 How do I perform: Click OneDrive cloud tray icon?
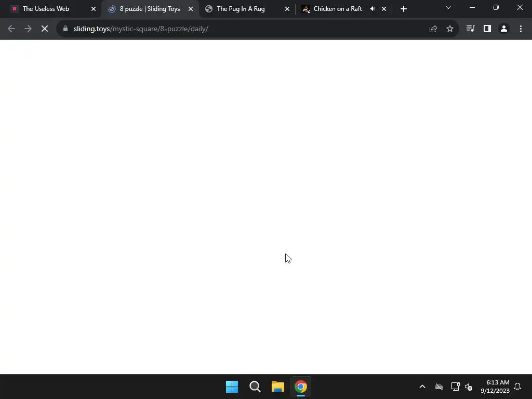coord(439,387)
